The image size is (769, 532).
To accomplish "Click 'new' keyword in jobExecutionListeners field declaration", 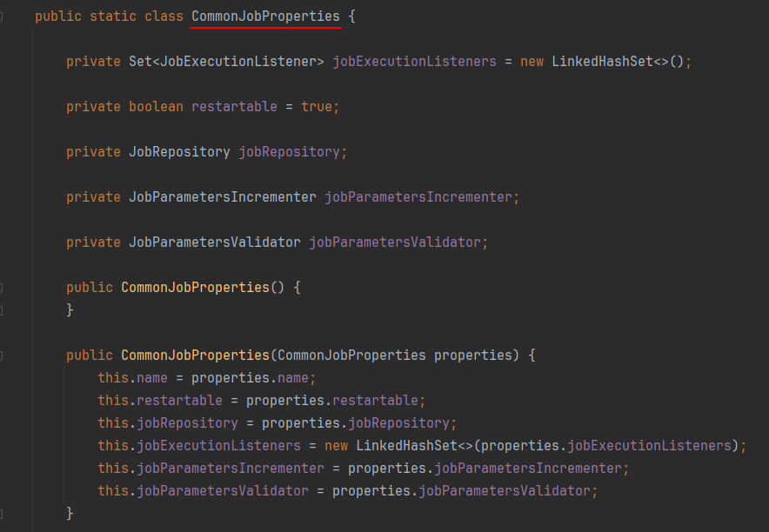I will tap(532, 62).
